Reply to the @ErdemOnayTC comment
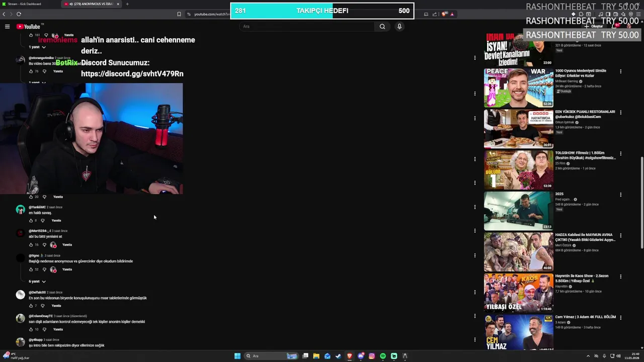Screen dimensions: 644x362 tap(58, 329)
